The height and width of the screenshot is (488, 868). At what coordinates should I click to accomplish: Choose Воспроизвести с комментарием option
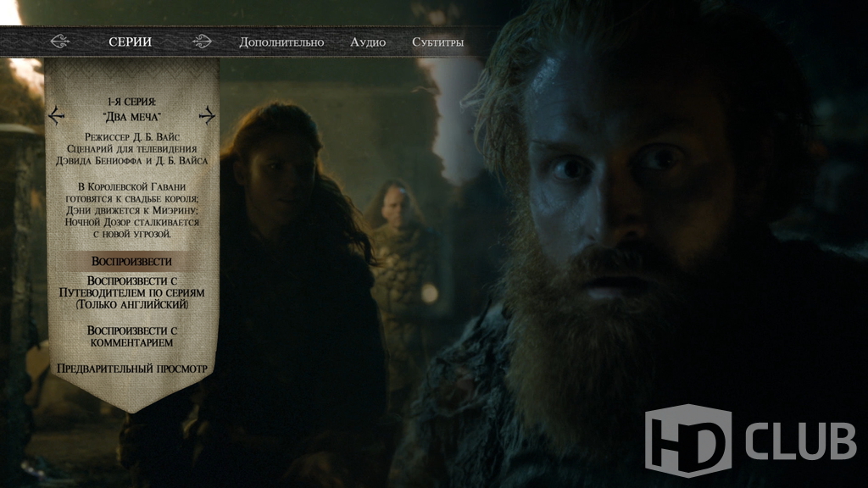131,336
